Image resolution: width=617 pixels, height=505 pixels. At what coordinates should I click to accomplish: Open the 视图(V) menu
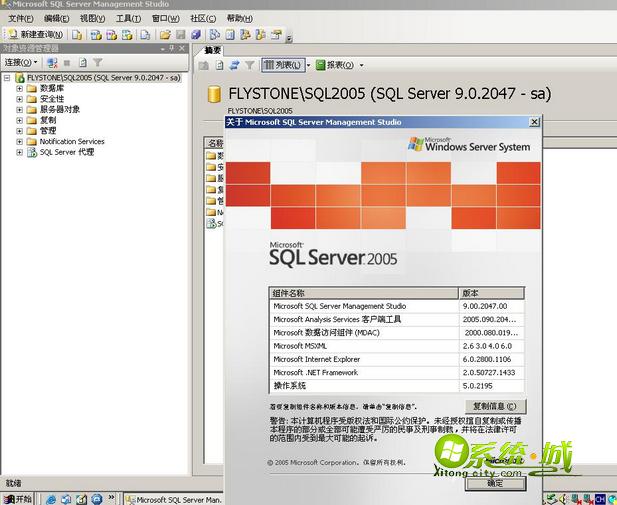tap(92, 18)
